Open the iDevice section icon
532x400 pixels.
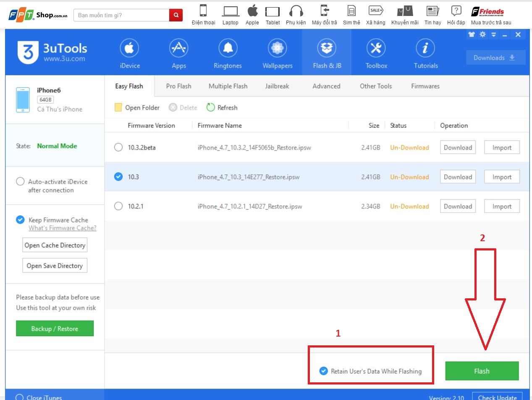coord(129,49)
